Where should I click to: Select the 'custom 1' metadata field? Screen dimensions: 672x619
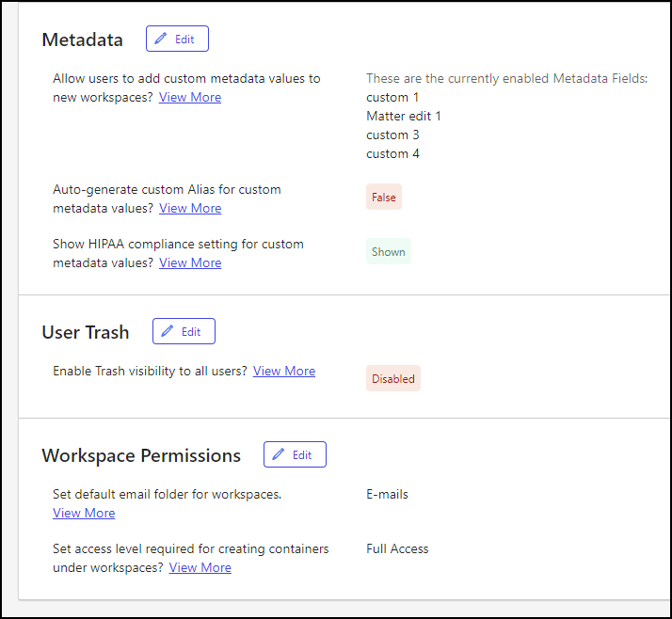[392, 97]
